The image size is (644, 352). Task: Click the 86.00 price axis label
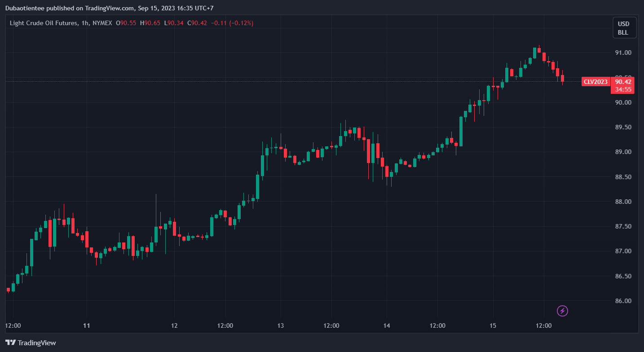point(623,301)
